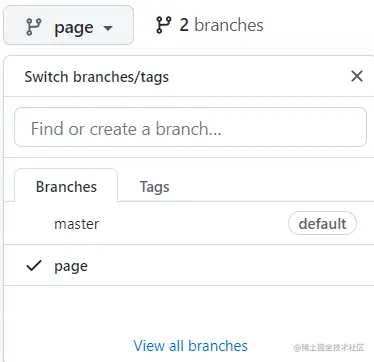Click the empty list area below page branch

click(189, 308)
